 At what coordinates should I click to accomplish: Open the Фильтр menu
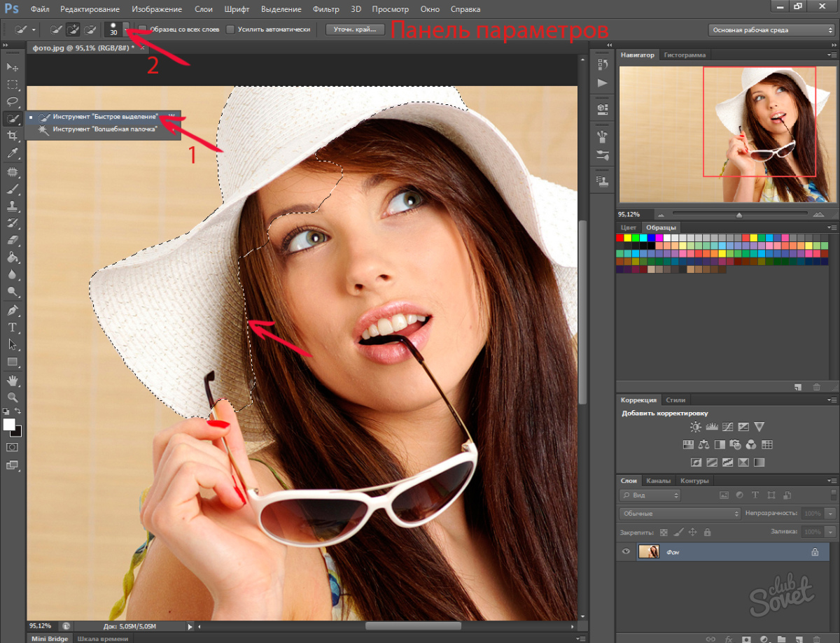point(325,10)
